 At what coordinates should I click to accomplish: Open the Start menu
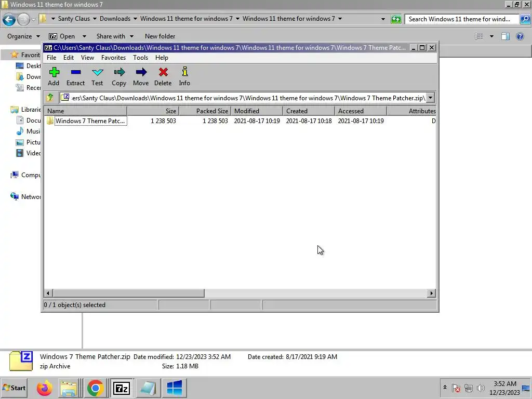[x=14, y=388]
